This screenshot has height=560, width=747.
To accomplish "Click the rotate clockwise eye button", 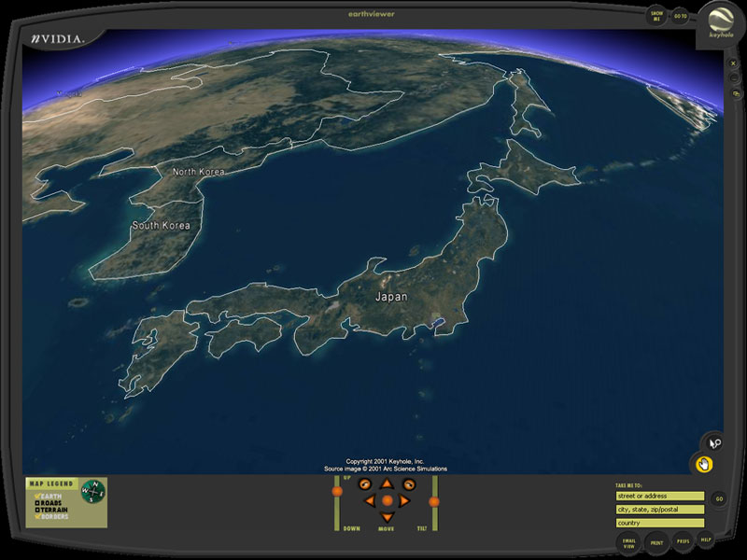I will click(408, 484).
